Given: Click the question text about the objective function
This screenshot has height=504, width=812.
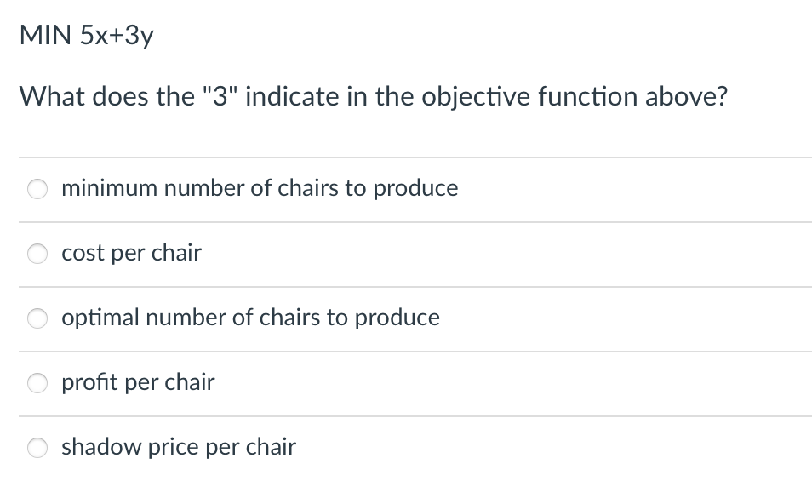Looking at the screenshot, I should [x=373, y=96].
